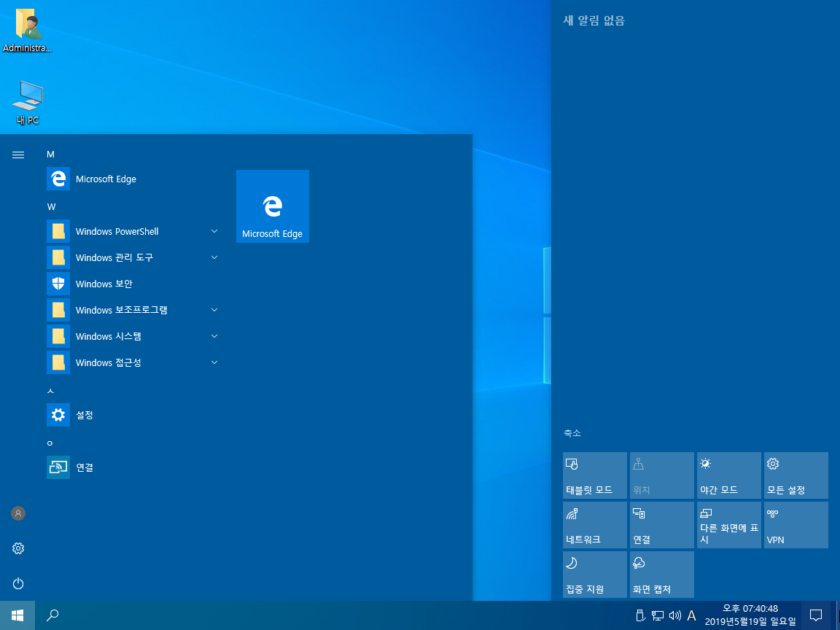Open the Windows 접근성 folder icon
Viewport: 840px width, 630px height.
tap(58, 362)
